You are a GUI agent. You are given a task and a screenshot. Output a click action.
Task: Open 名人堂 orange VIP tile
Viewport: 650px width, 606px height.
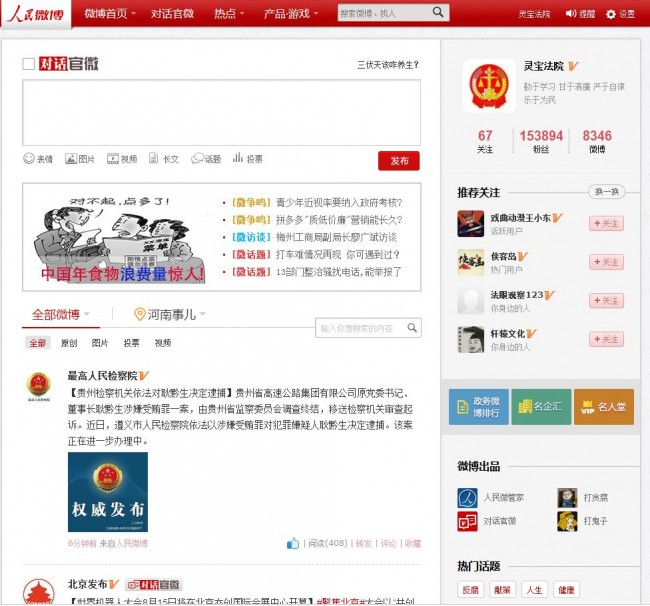(604, 407)
